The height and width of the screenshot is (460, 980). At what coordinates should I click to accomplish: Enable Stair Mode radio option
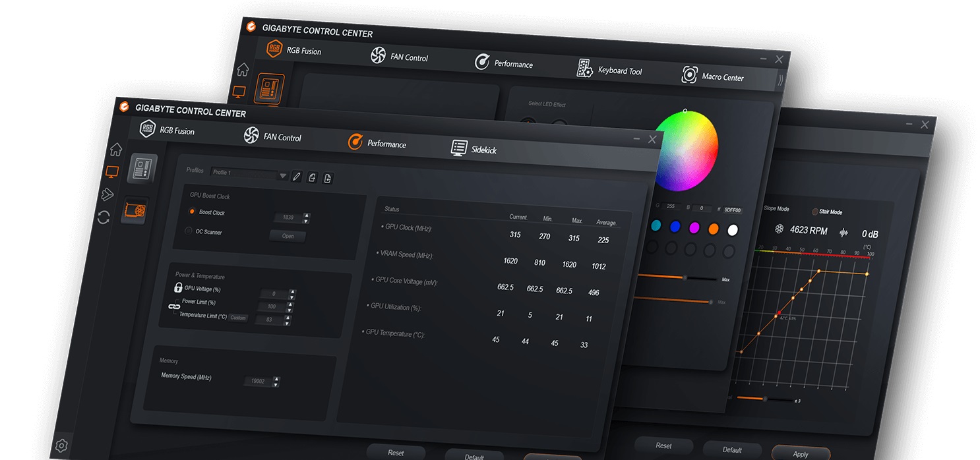[815, 212]
